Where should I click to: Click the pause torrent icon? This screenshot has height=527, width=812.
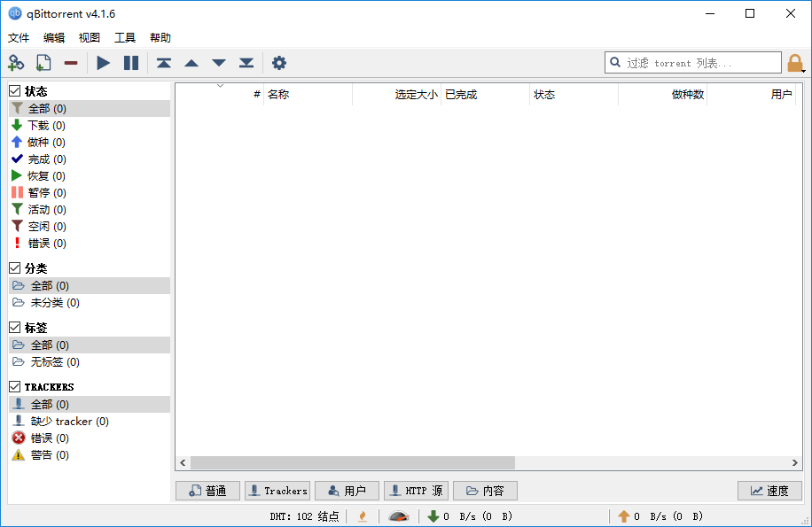pyautogui.click(x=131, y=63)
